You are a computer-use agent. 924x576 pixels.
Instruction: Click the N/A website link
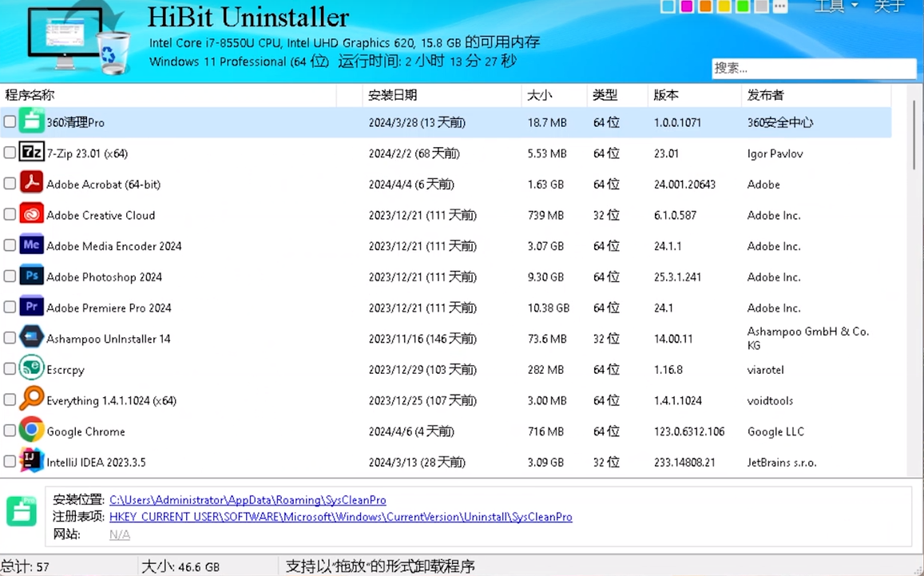click(x=120, y=534)
